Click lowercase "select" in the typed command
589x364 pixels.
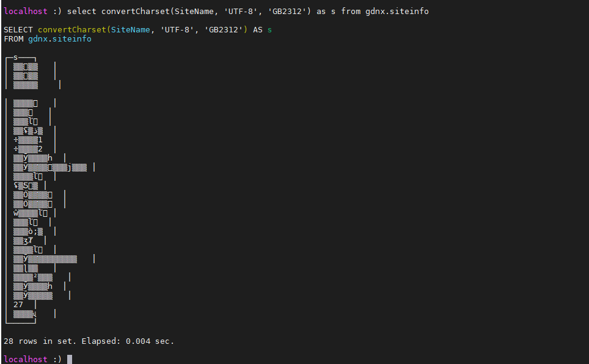81,12
